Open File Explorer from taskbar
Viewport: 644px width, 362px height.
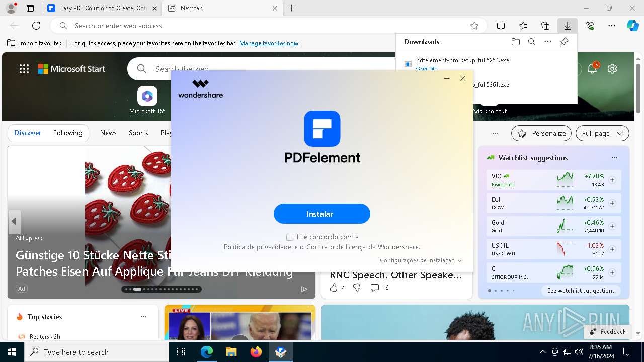(231, 352)
